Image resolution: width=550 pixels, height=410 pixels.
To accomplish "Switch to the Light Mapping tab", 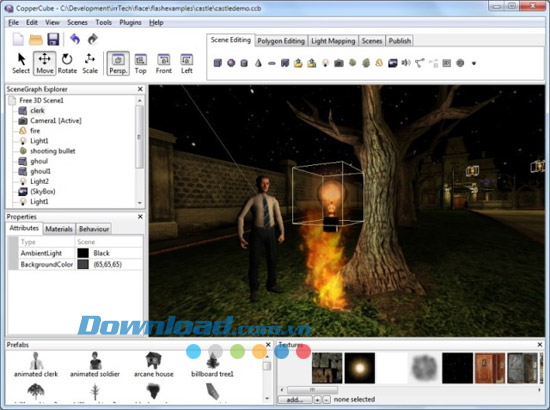I will pos(333,41).
